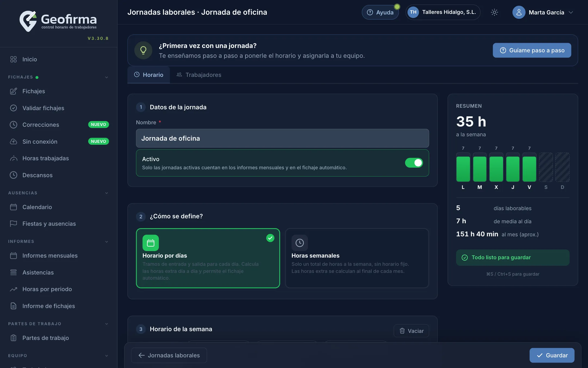This screenshot has height=368, width=588.
Task: Switch to the Trabajadores tab
Action: click(x=199, y=75)
